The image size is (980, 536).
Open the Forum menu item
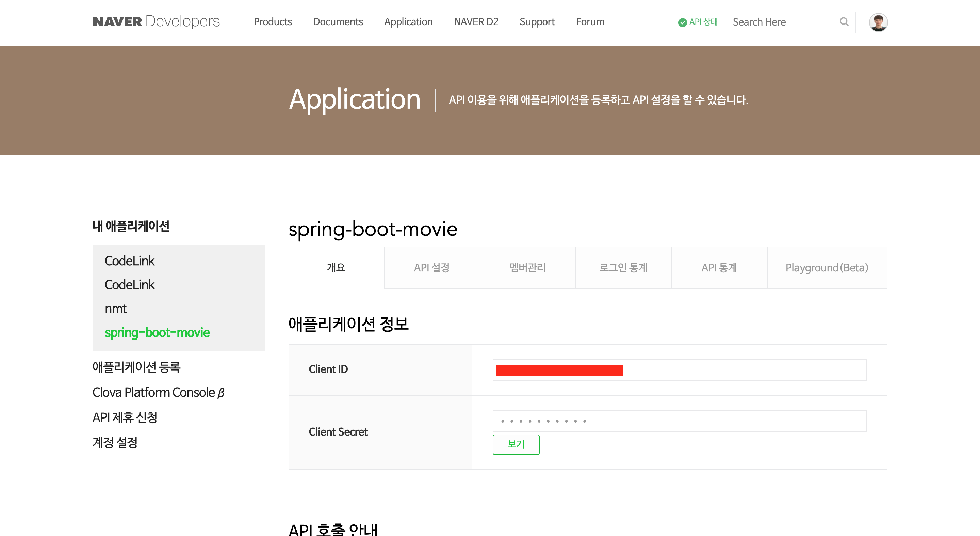[590, 22]
